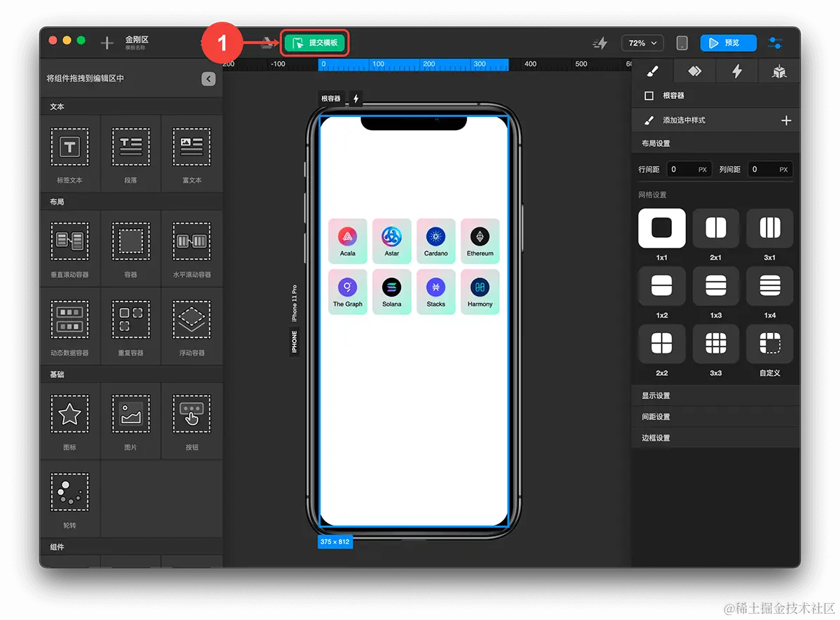Choose the 1x2 grid layout

click(x=661, y=286)
